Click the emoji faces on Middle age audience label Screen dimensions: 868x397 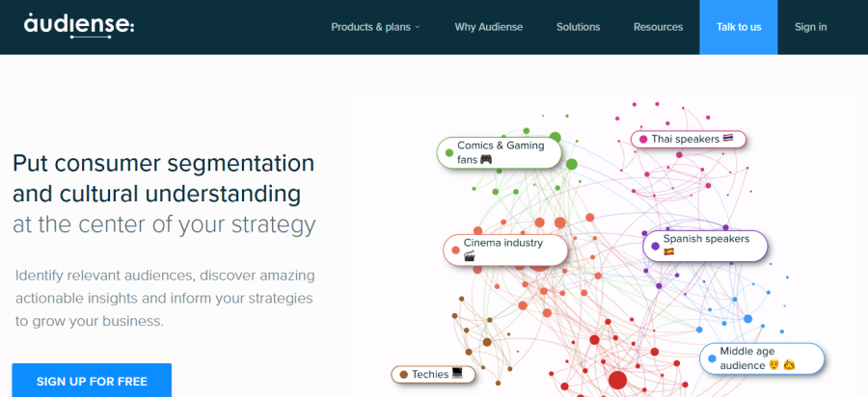(x=781, y=365)
